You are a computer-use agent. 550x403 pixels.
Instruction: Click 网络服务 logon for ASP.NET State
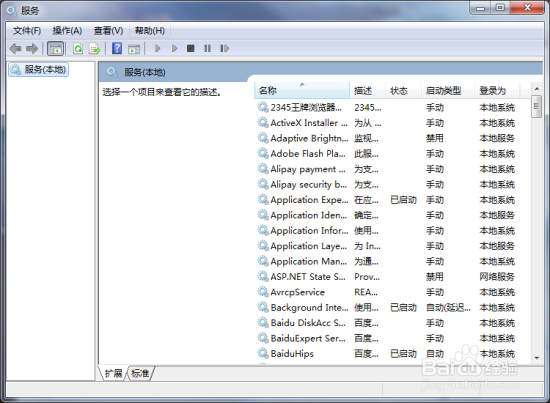(x=497, y=277)
